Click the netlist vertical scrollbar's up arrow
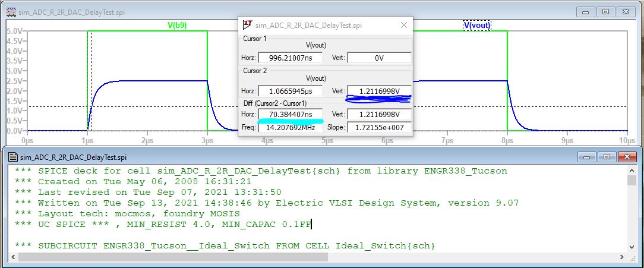The width and height of the screenshot is (644, 268). [632, 171]
